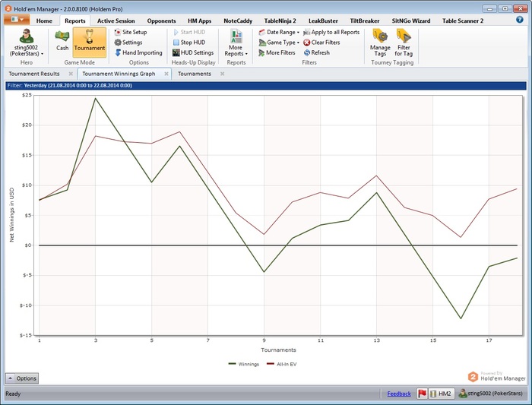Viewport: 532px width, 405px height.
Task: Expand the Options panel button
Action: [22, 378]
